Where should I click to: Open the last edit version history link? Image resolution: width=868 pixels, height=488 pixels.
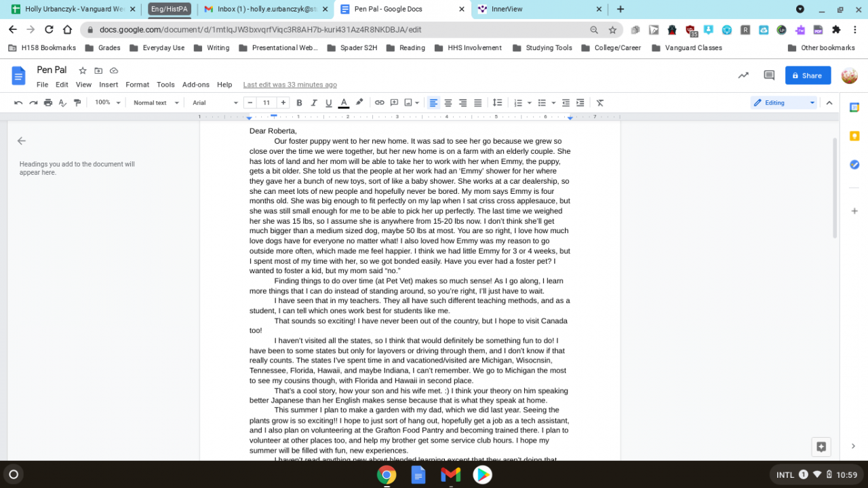[x=290, y=85]
